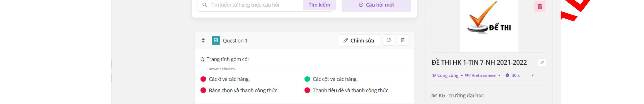Open Chỉnh sửa for Question 1

click(x=359, y=40)
